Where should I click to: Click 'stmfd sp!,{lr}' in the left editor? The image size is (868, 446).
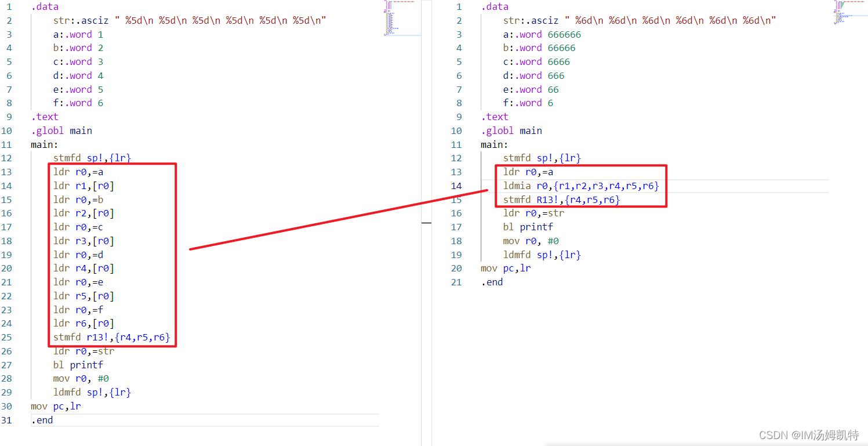(x=92, y=158)
